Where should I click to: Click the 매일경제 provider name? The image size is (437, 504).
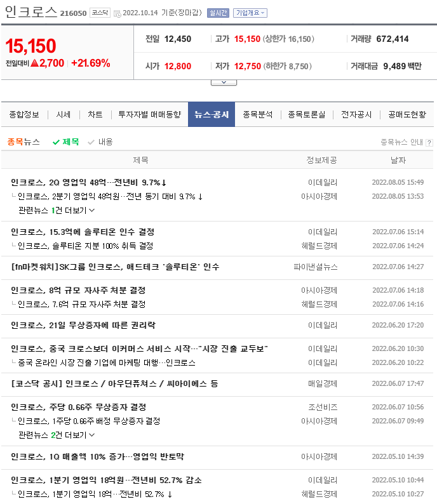tap(323, 383)
